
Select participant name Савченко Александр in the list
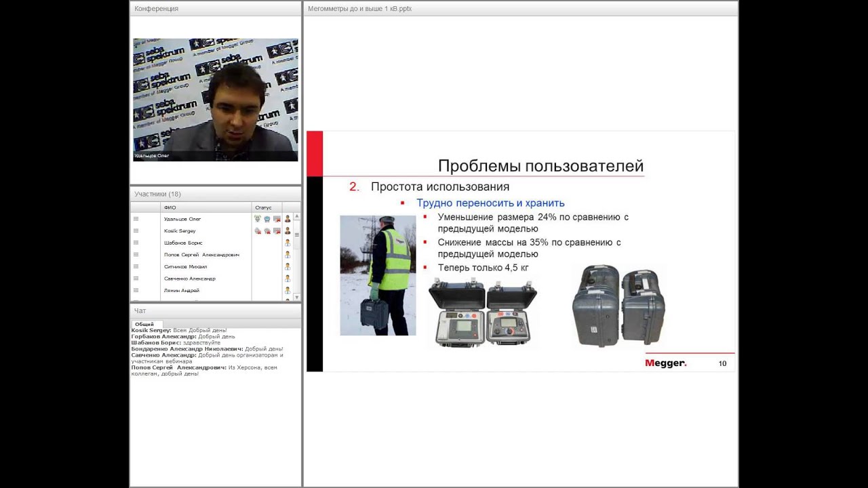coord(190,279)
